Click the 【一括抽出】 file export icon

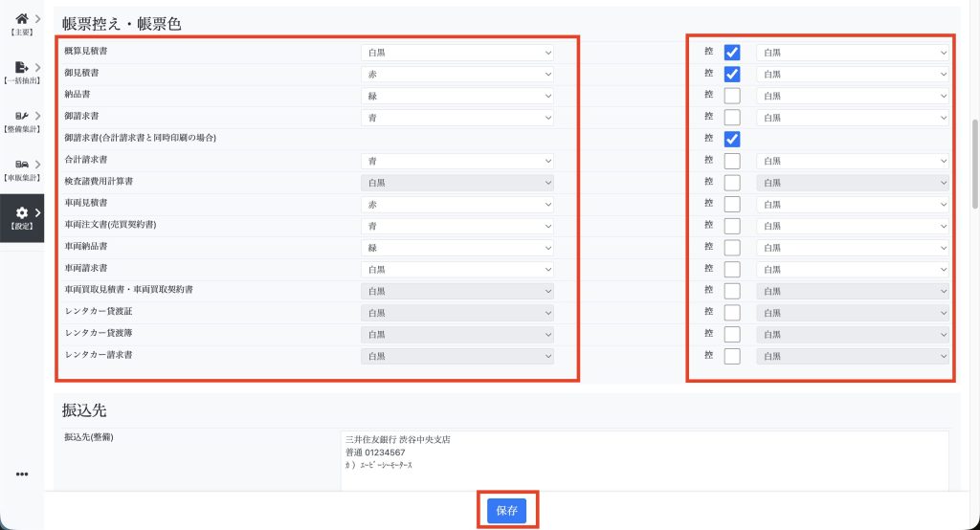(x=21, y=67)
